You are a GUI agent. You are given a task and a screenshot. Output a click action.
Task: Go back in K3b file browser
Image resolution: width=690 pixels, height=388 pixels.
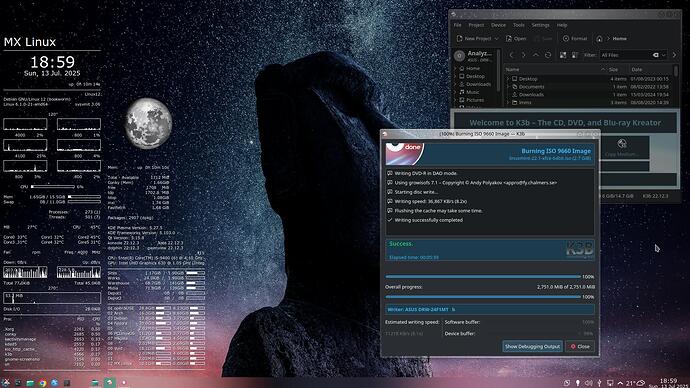[x=511, y=55]
